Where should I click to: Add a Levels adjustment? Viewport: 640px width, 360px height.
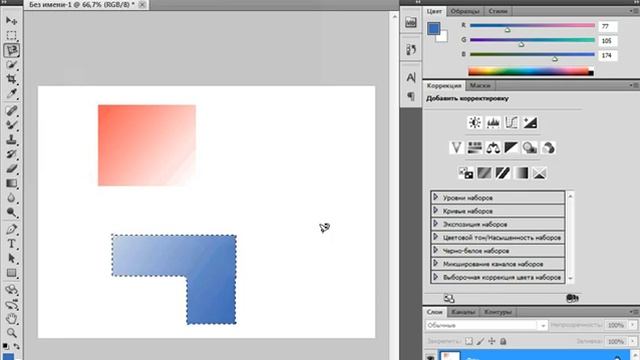(x=493, y=122)
